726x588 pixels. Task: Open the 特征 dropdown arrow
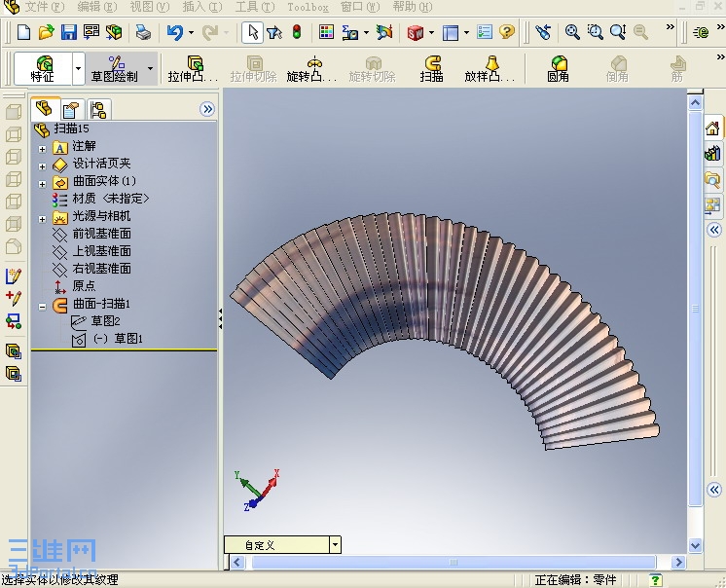78,68
